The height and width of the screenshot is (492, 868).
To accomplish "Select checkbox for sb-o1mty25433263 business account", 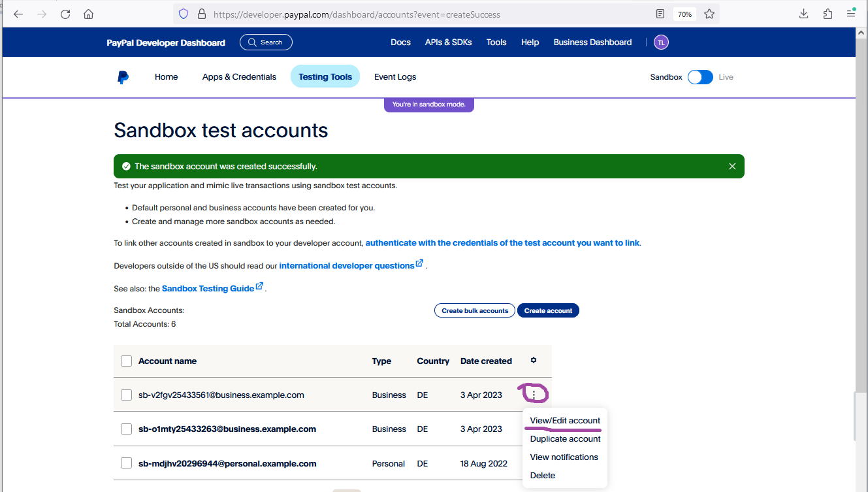I will tap(127, 429).
